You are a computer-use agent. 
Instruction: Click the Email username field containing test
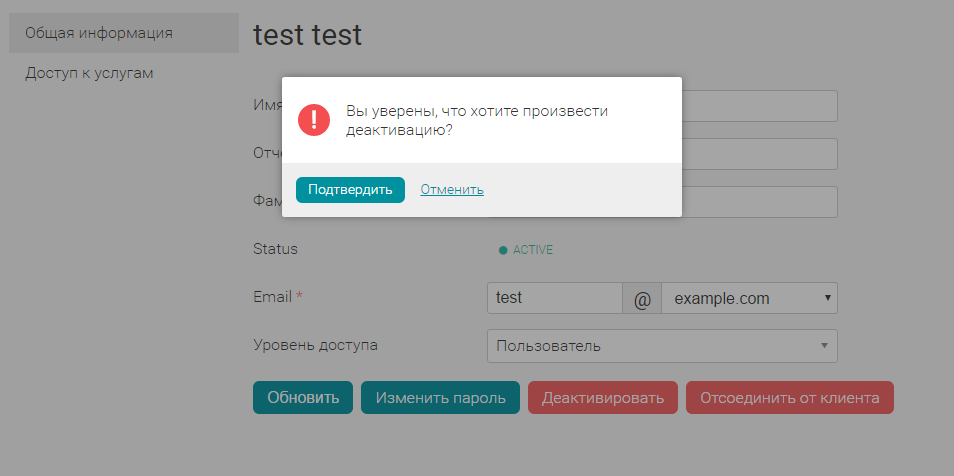coord(554,298)
